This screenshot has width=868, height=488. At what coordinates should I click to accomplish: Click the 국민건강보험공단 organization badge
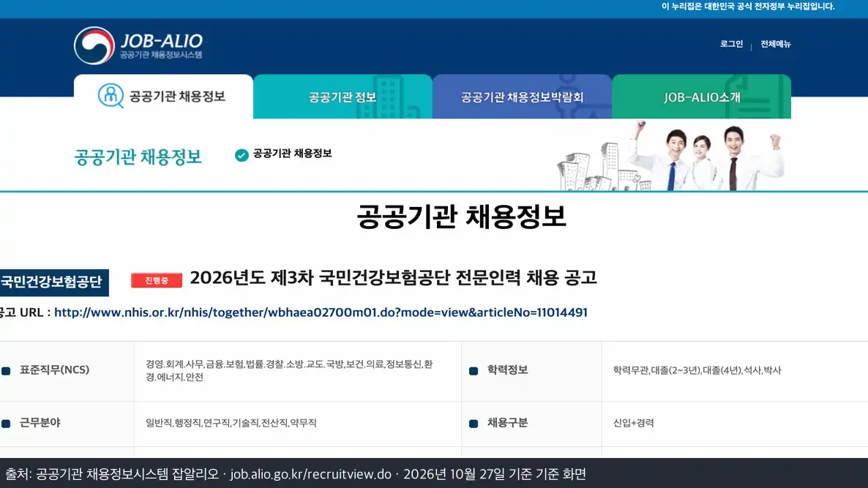pyautogui.click(x=54, y=282)
